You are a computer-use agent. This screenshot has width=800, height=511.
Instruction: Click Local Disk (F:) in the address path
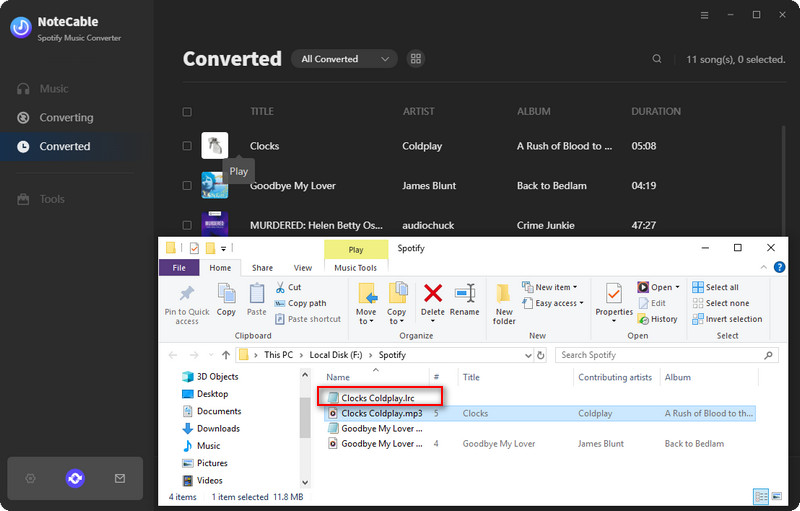[x=336, y=355]
